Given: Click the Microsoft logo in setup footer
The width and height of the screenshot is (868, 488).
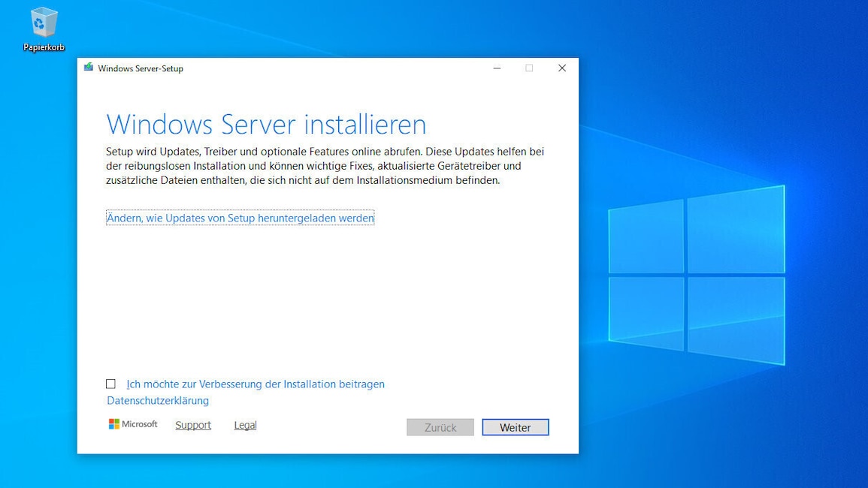Looking at the screenshot, I should coord(134,424).
